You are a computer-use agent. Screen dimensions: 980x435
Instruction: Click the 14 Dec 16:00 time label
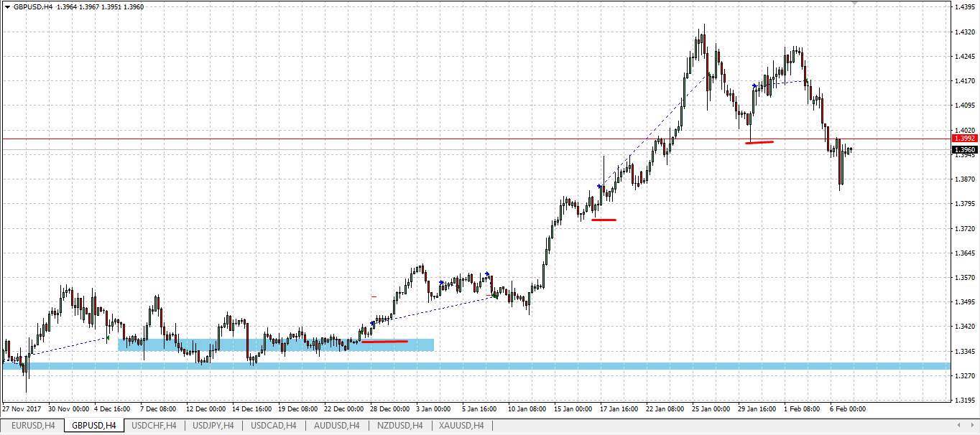(254, 409)
